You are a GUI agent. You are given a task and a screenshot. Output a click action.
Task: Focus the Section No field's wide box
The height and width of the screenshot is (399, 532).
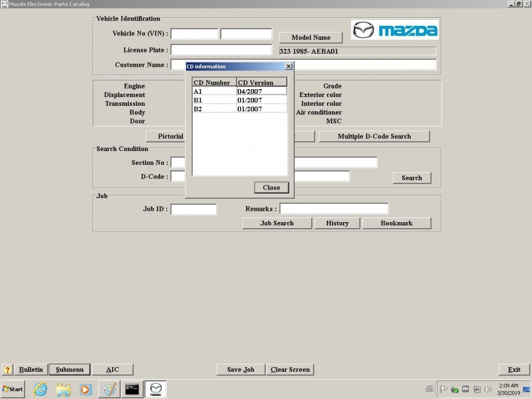(x=336, y=162)
